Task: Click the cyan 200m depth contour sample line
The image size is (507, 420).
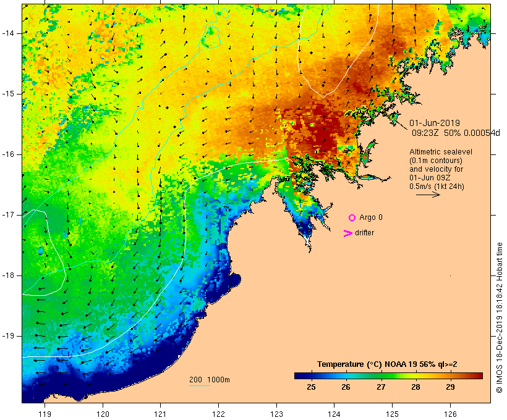Action: coord(200,385)
